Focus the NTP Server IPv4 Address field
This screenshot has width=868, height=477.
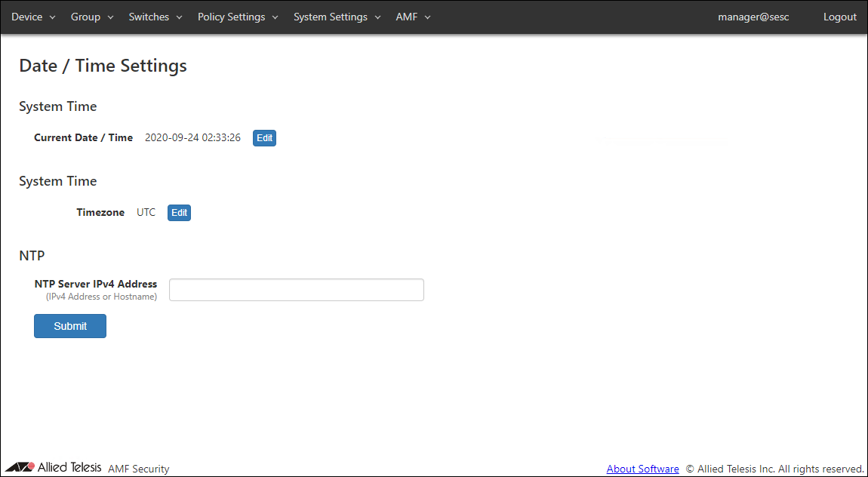pyautogui.click(x=296, y=290)
